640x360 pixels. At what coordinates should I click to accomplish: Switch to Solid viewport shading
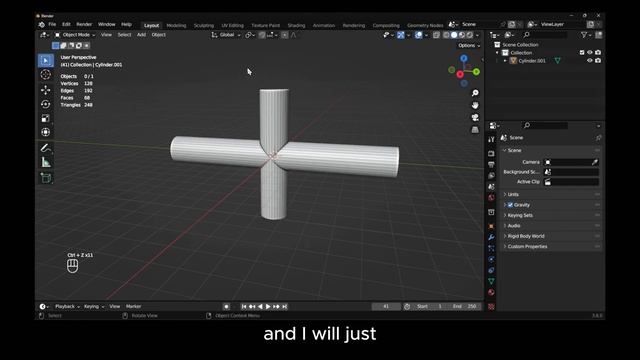(454, 35)
